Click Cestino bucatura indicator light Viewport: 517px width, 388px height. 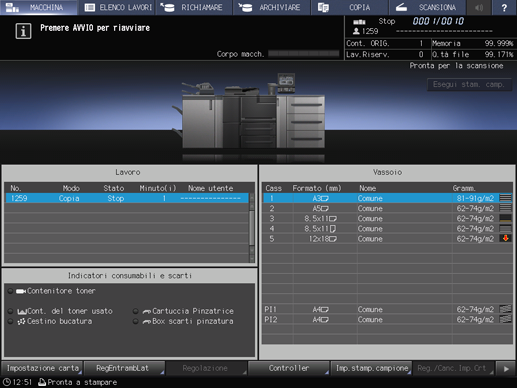[x=10, y=321]
